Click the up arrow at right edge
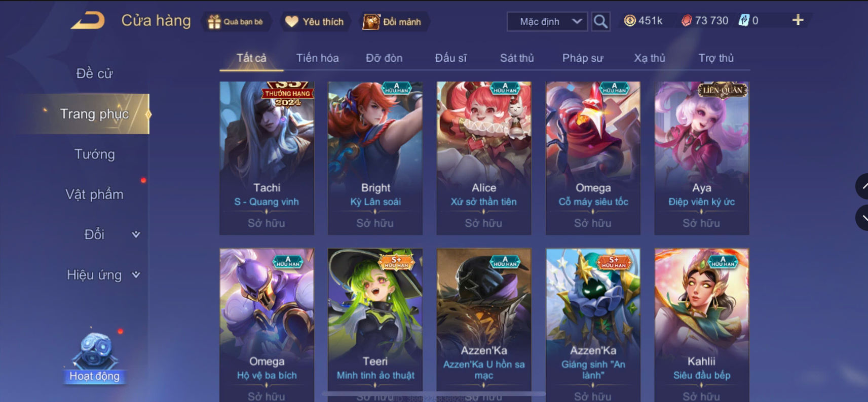This screenshot has width=868, height=402. (x=862, y=186)
